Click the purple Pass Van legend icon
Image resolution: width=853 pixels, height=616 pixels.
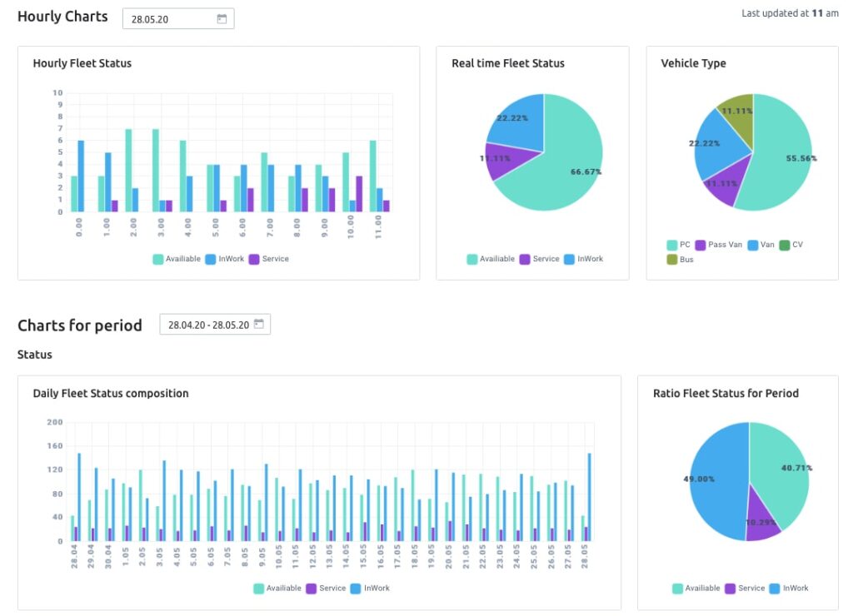pyautogui.click(x=700, y=245)
